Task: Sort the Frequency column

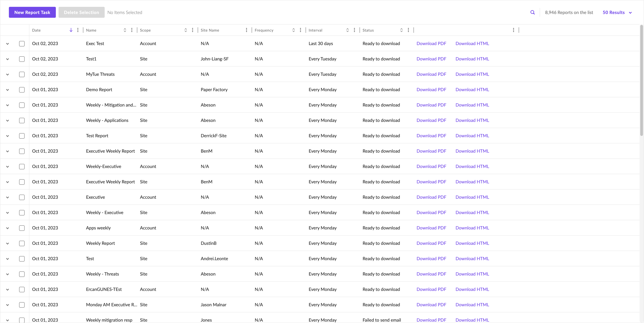Action: (293, 30)
